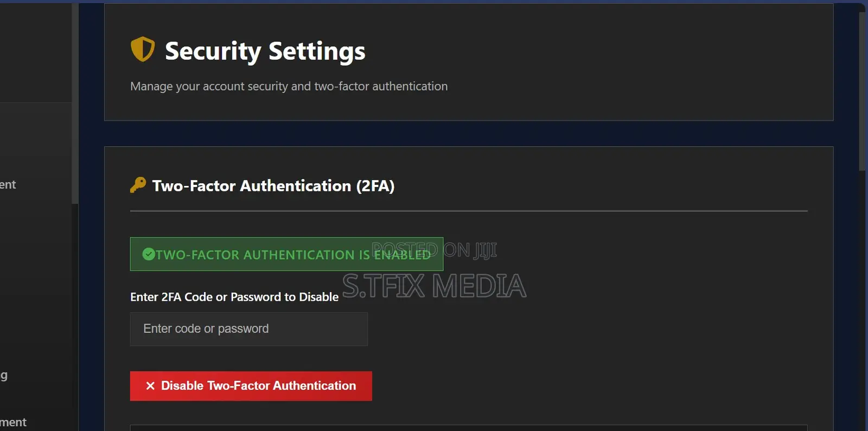Screen dimensions: 868x431
Task: Open the sidebar item ending in 'ment'
Action: coord(13,422)
